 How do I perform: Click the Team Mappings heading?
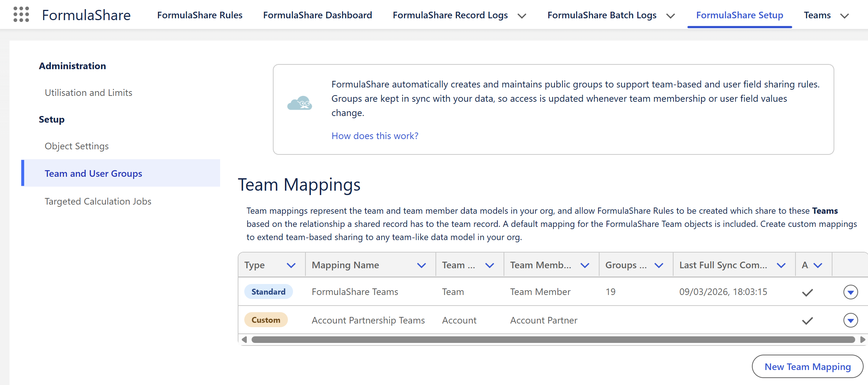[x=299, y=184]
